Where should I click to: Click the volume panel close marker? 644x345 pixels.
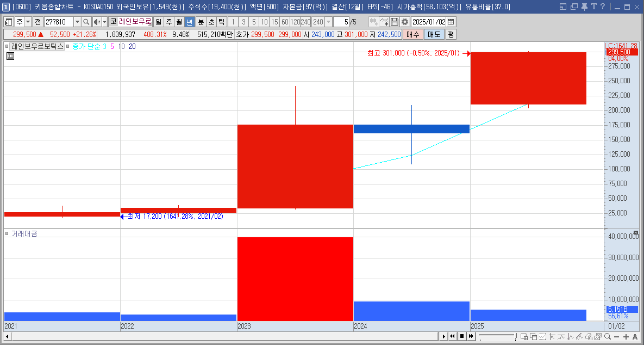point(636,233)
